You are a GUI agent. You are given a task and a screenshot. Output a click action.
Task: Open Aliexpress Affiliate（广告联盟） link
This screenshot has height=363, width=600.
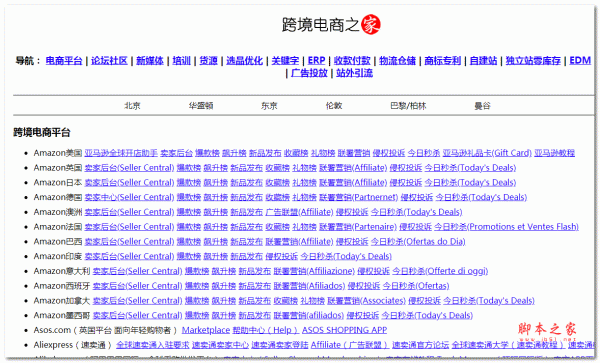point(350,345)
